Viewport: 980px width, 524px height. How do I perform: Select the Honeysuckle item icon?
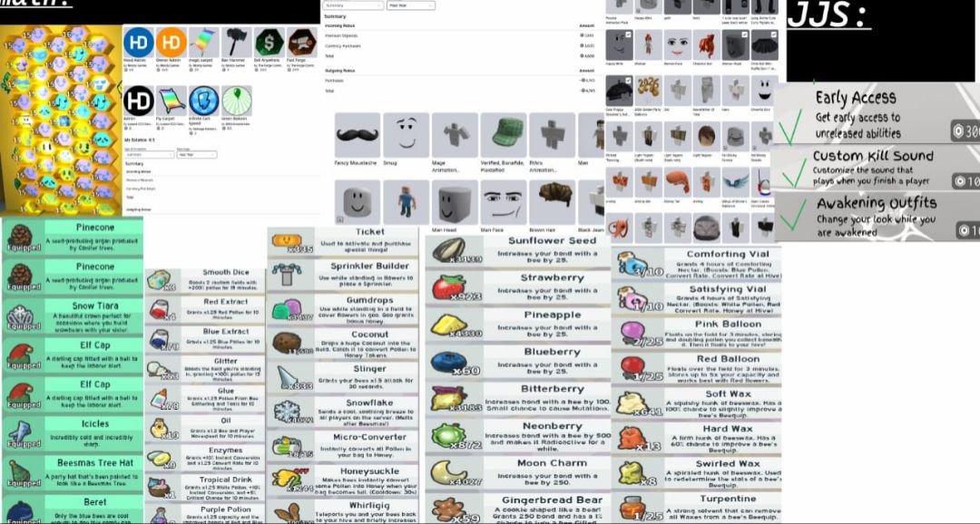[x=289, y=480]
